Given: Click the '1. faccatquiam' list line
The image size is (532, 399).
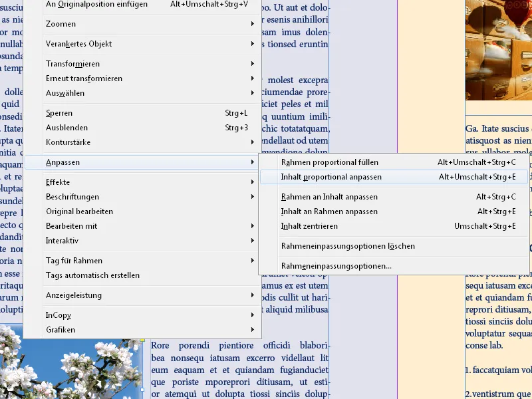Looking at the screenshot, I should coord(499,370).
